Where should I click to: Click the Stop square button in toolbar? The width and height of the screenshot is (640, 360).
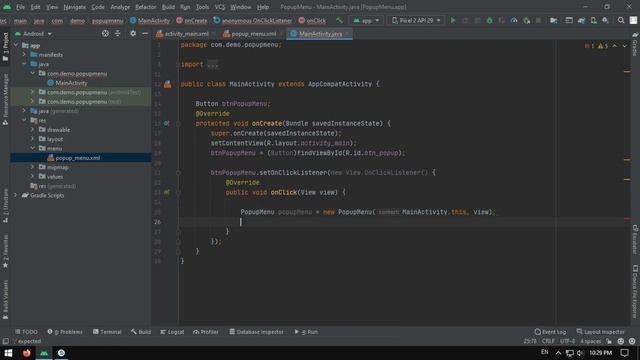click(538, 20)
